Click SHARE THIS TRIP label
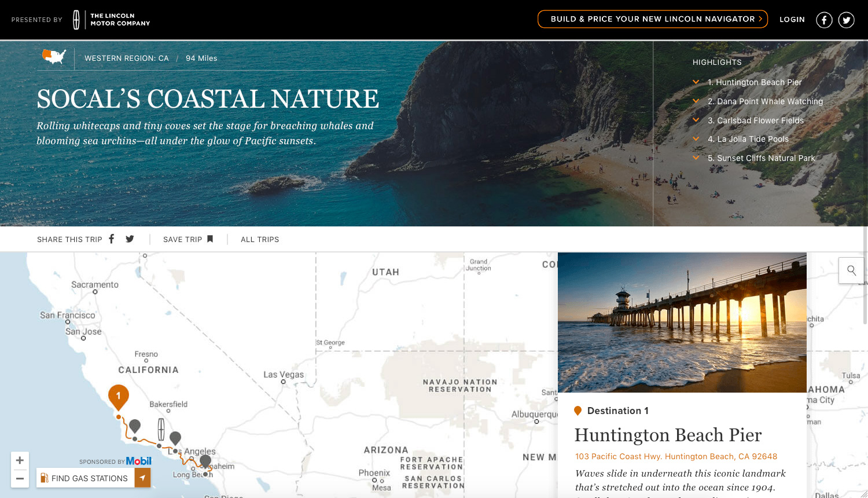The width and height of the screenshot is (868, 498). pyautogui.click(x=69, y=239)
